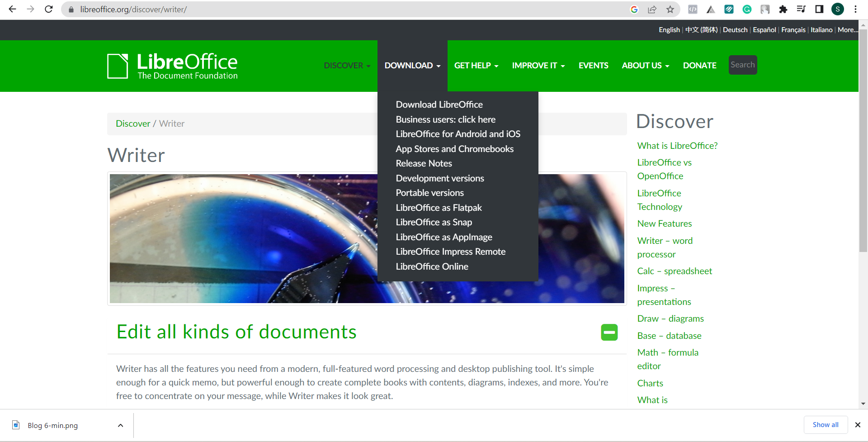Click More... languages link
The height and width of the screenshot is (442, 868).
tap(848, 30)
